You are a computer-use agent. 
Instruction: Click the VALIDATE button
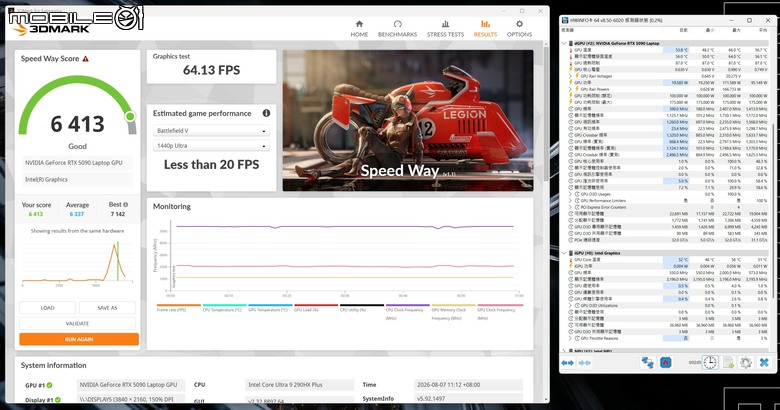pos(77,323)
